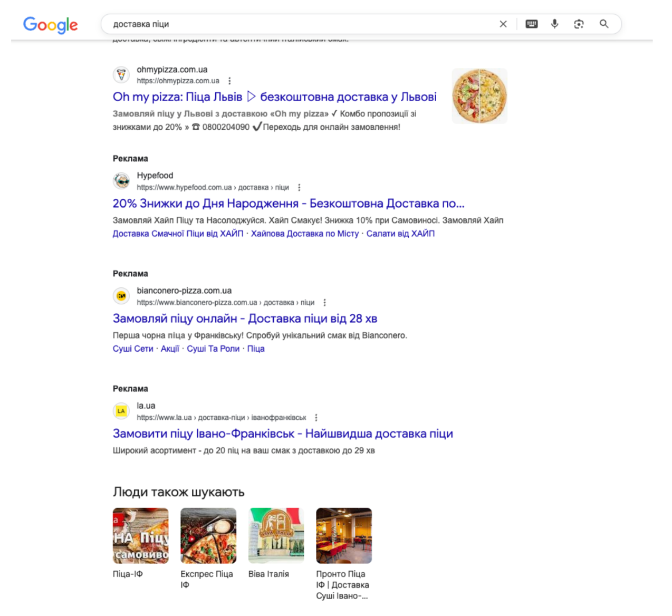Open the "Oh my pizza: Піца Львів" result
672x616 pixels.
tap(274, 97)
